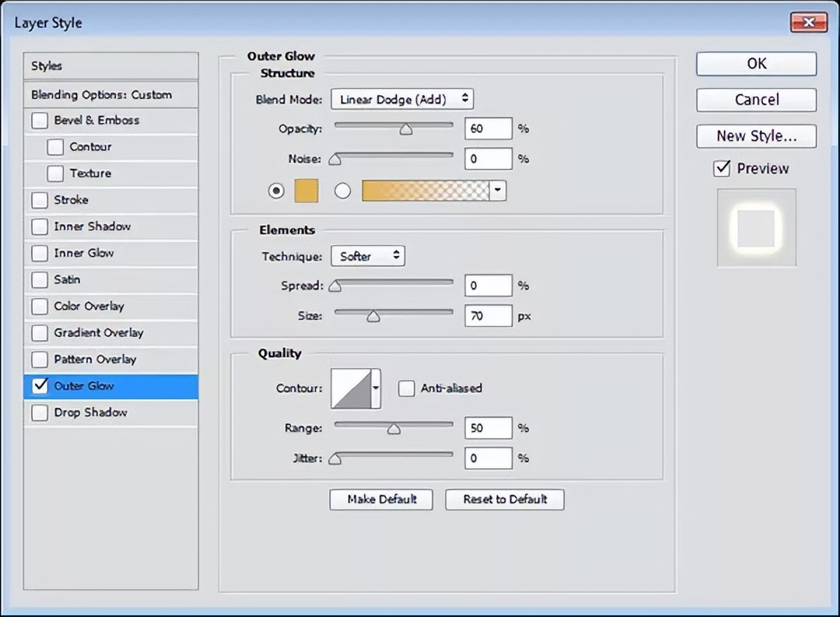Select Styles in the left list

(x=47, y=66)
